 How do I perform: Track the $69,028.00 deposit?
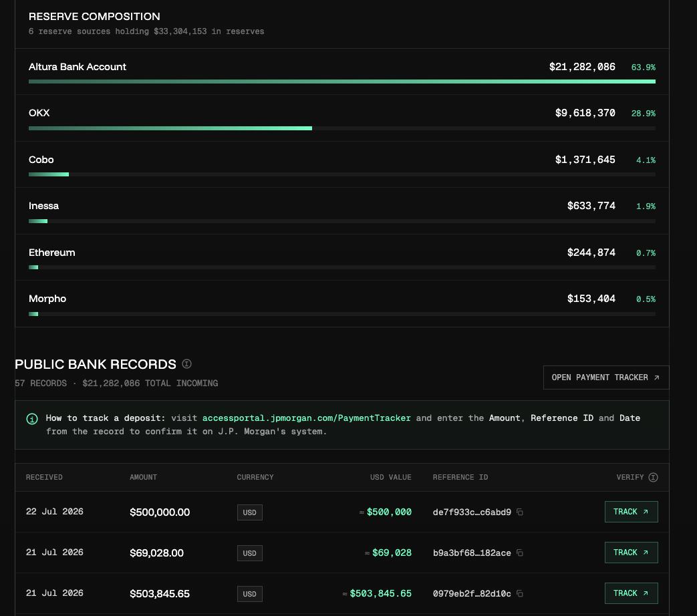[632, 553]
